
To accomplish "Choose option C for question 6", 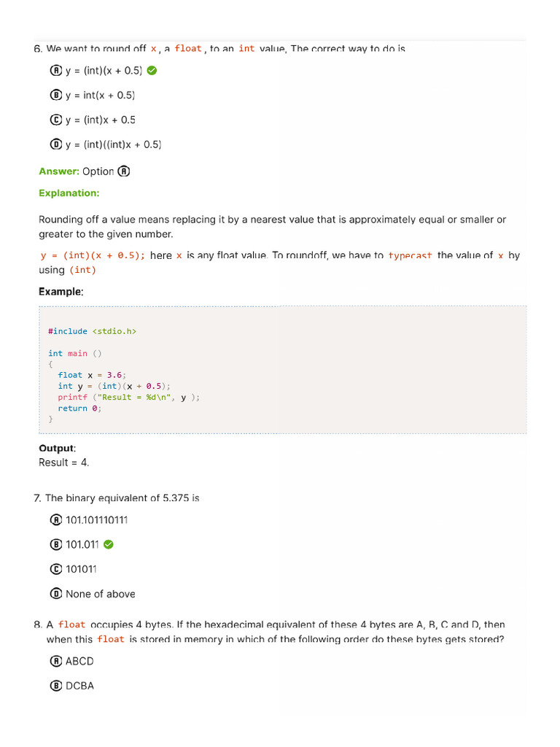I will (x=56, y=120).
